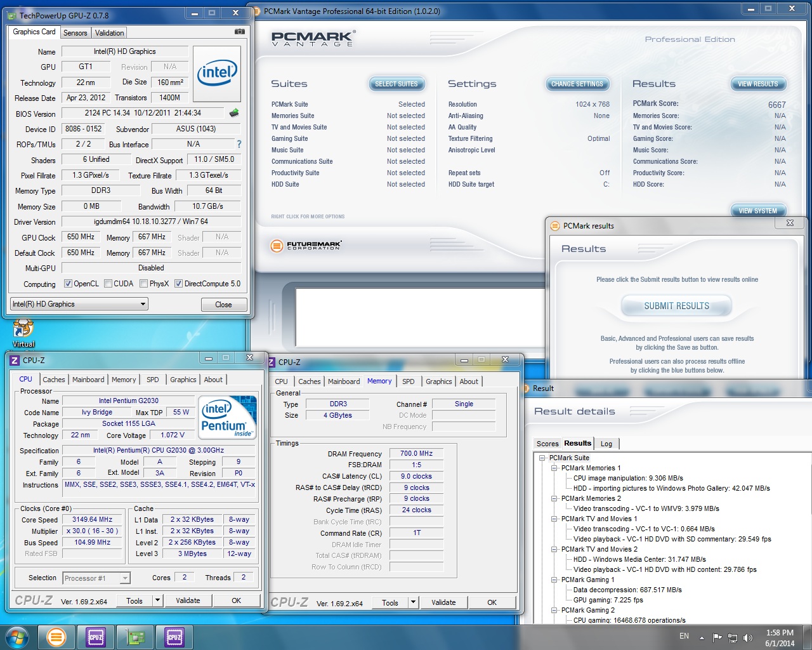Image resolution: width=812 pixels, height=650 pixels.
Task: Click the Futuremark Corporation logo
Action: click(306, 246)
